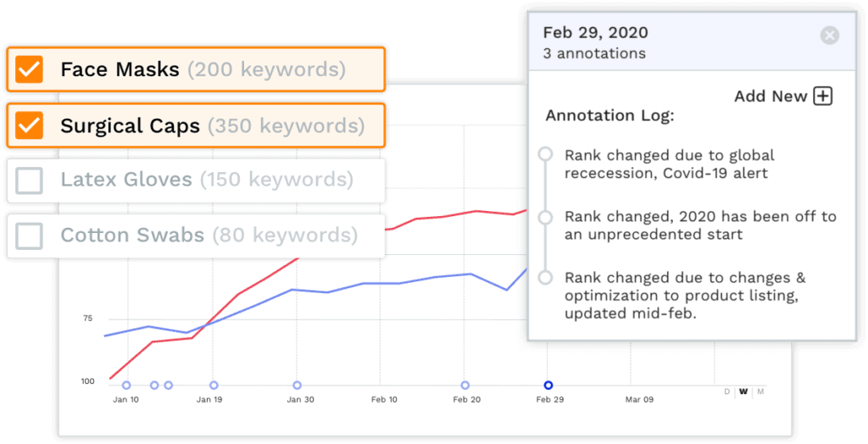
Task: Click the highlighted Feb 29 annotation marker
Action: 548,386
